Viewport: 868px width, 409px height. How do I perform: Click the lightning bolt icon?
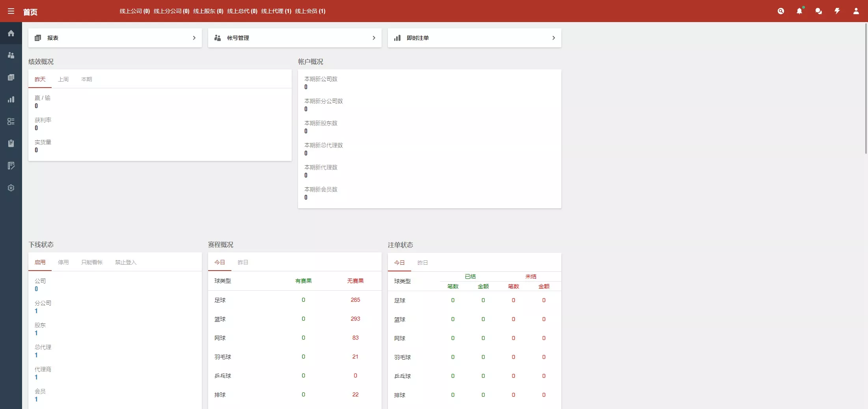click(837, 11)
